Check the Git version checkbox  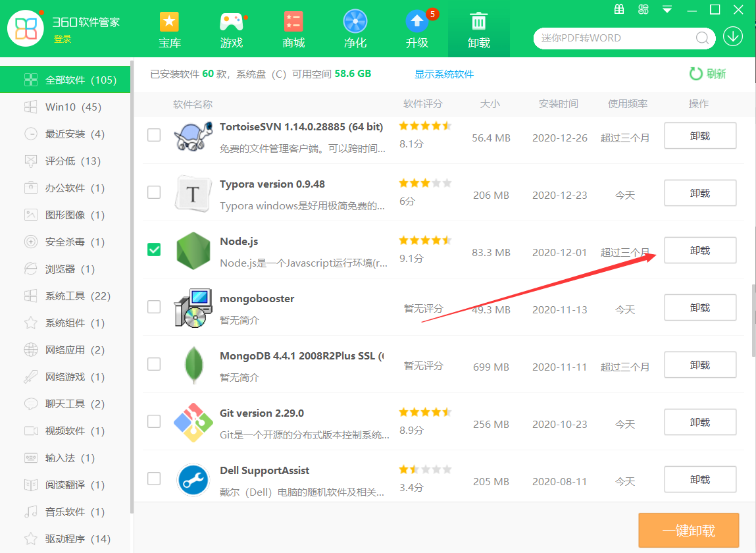[154, 422]
